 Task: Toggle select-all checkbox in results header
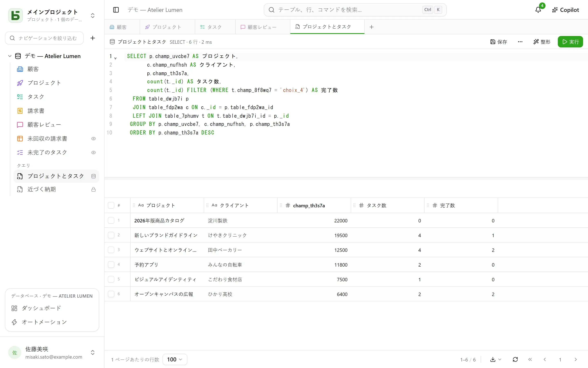pyautogui.click(x=111, y=205)
